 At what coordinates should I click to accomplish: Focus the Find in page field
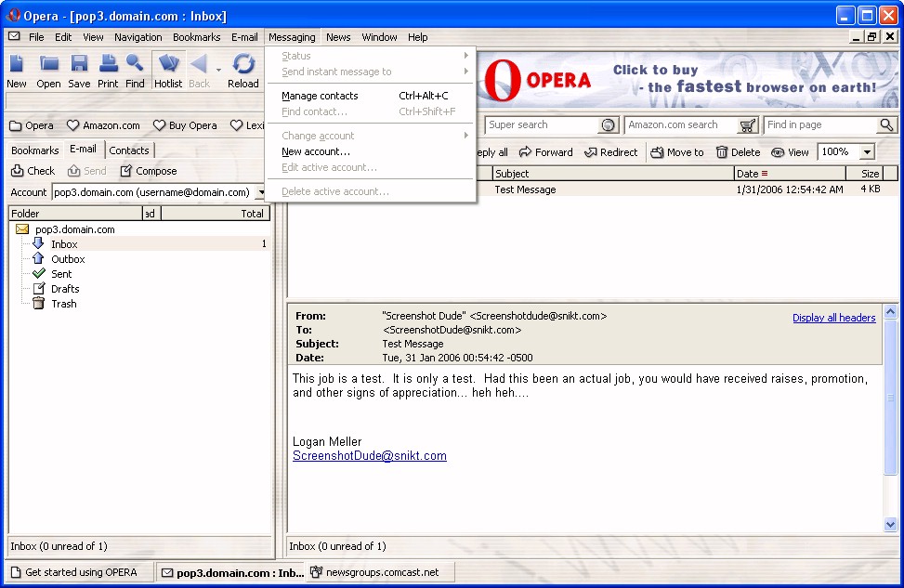pos(821,124)
